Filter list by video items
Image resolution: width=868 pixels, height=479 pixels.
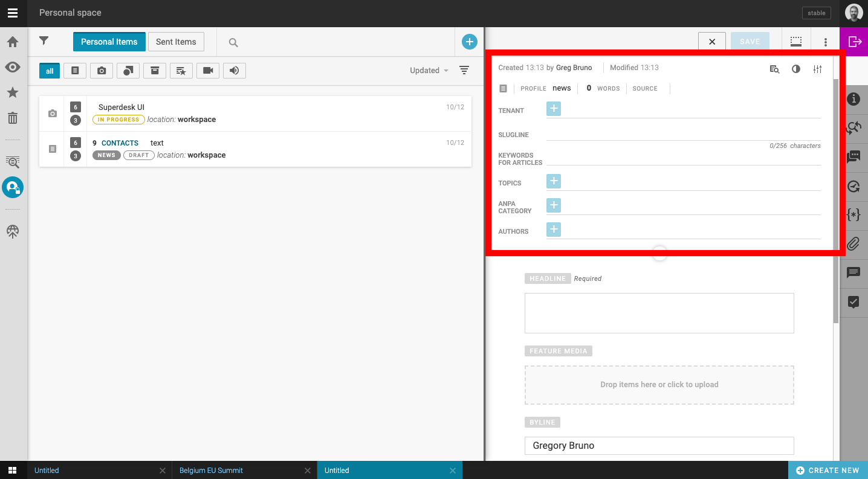pyautogui.click(x=208, y=71)
